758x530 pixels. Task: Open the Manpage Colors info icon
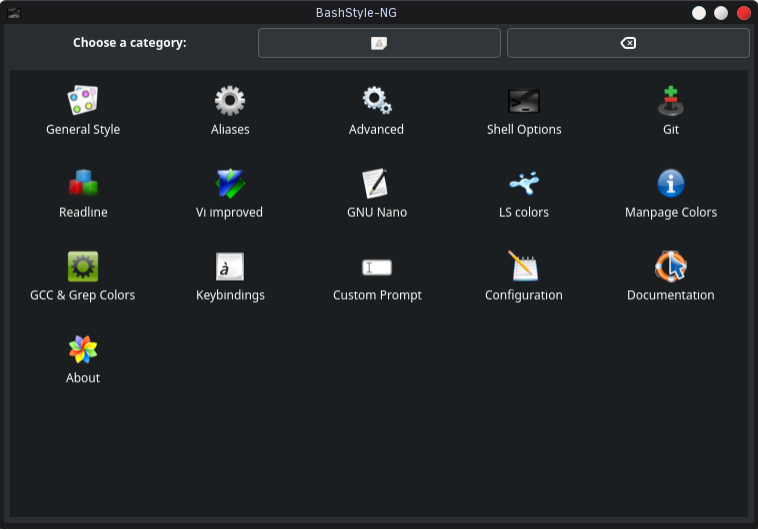(x=671, y=183)
